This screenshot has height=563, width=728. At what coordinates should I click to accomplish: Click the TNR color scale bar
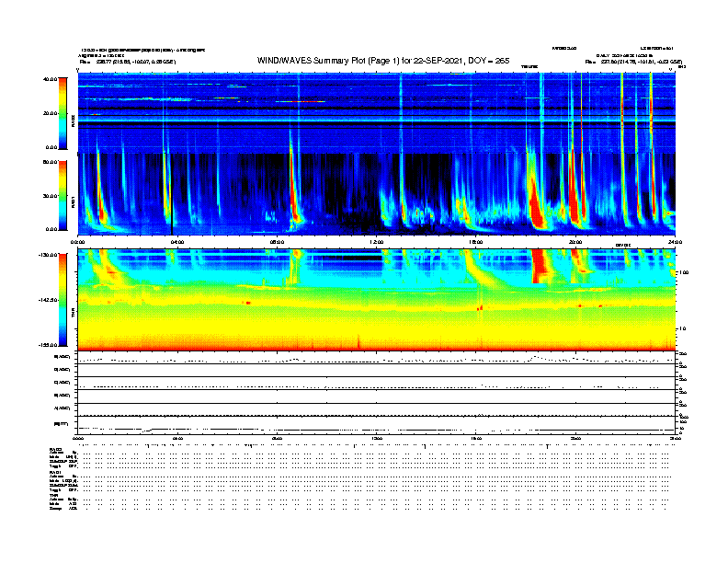click(x=63, y=300)
